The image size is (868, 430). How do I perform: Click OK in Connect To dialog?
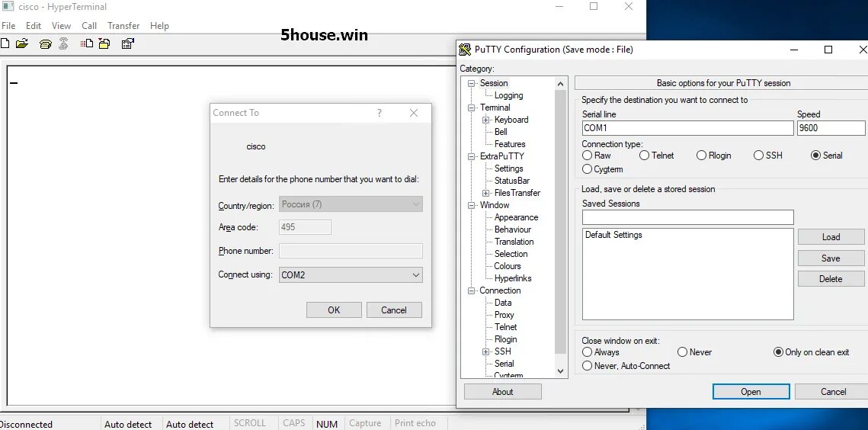(x=334, y=310)
